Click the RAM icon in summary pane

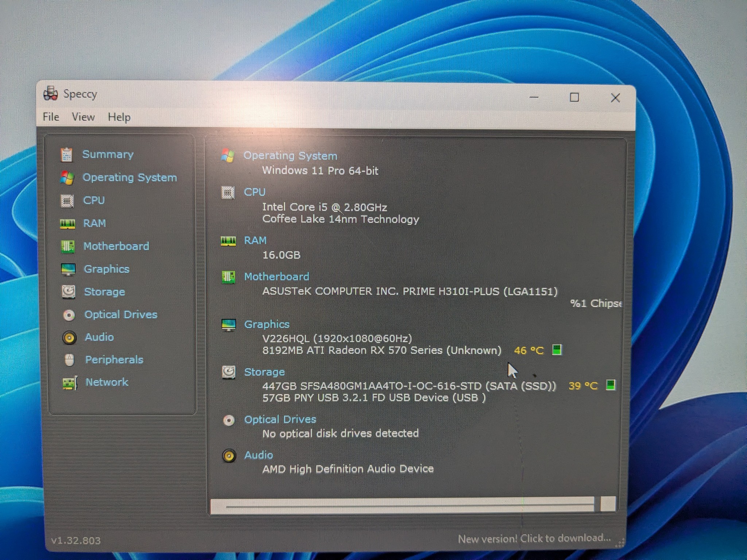click(x=228, y=241)
